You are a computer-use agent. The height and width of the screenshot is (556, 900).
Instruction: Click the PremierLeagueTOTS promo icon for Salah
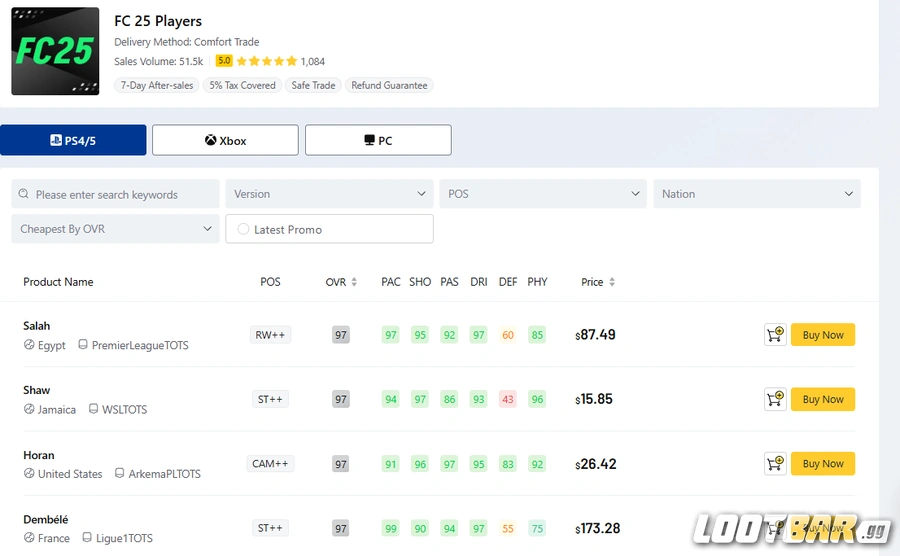coord(83,345)
